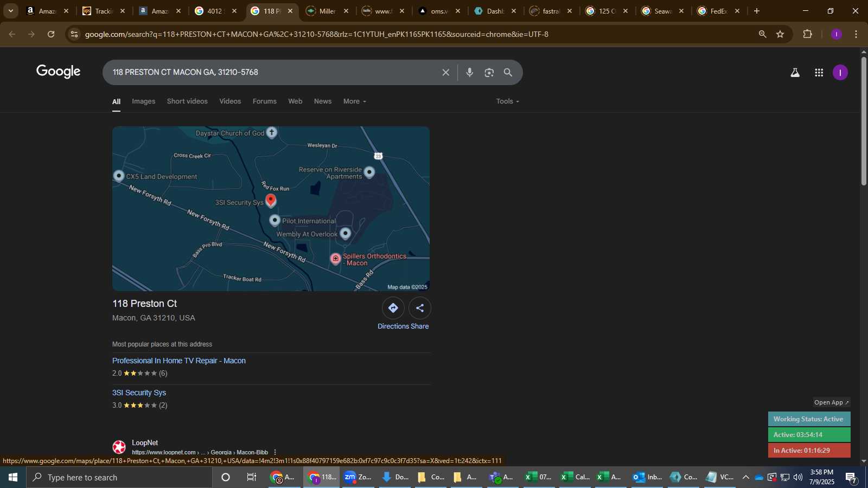The width and height of the screenshot is (868, 488).
Task: Click the Working Status: Active indicator
Action: click(809, 419)
